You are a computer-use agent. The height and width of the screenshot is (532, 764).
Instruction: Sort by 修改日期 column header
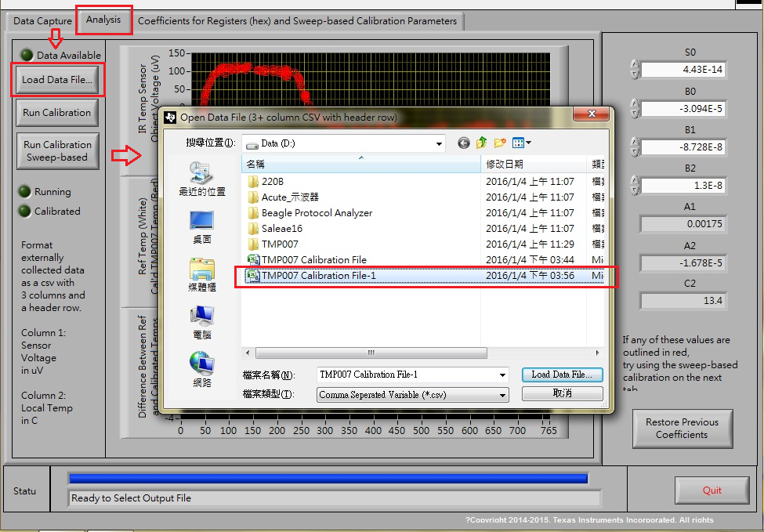point(534,165)
